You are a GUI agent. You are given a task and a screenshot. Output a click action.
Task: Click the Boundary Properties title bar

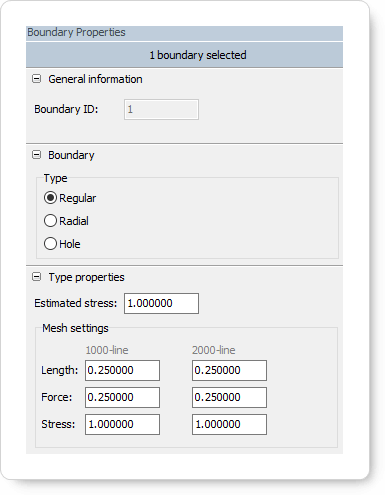point(184,33)
